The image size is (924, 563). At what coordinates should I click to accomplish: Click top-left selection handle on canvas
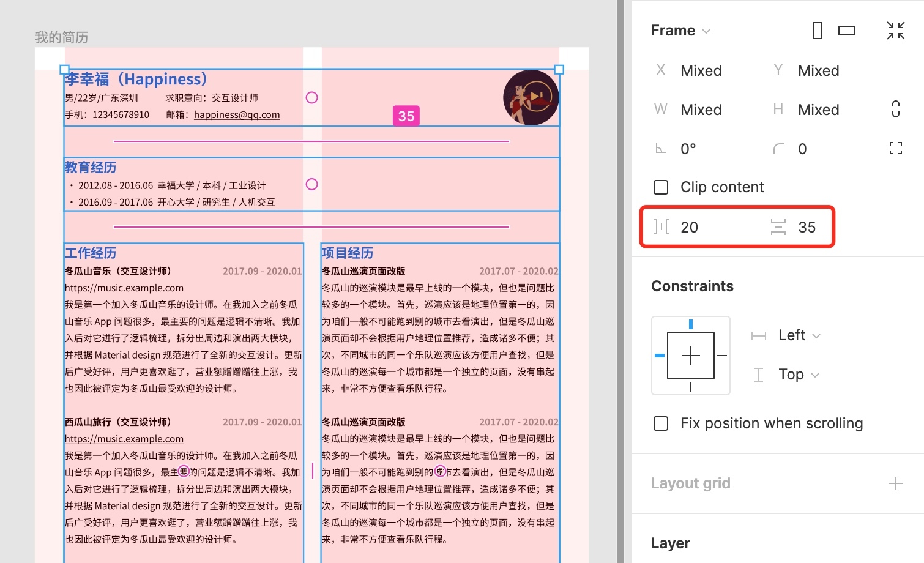64,70
